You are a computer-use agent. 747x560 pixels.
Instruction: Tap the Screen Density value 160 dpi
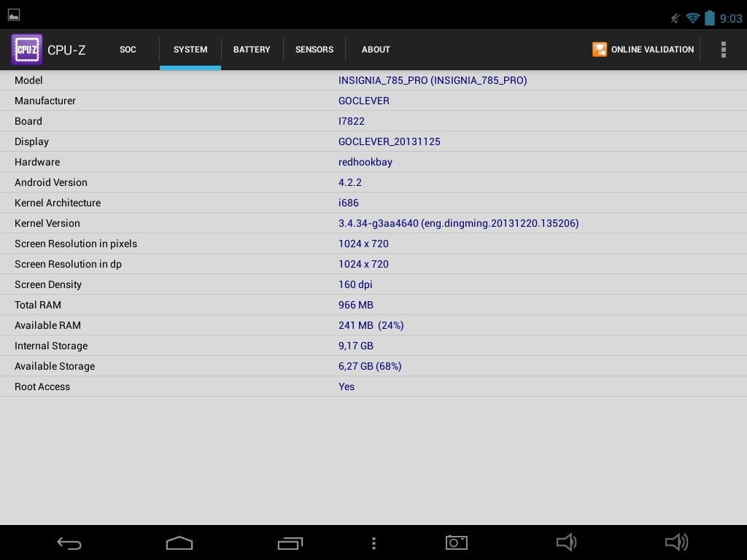[355, 285]
